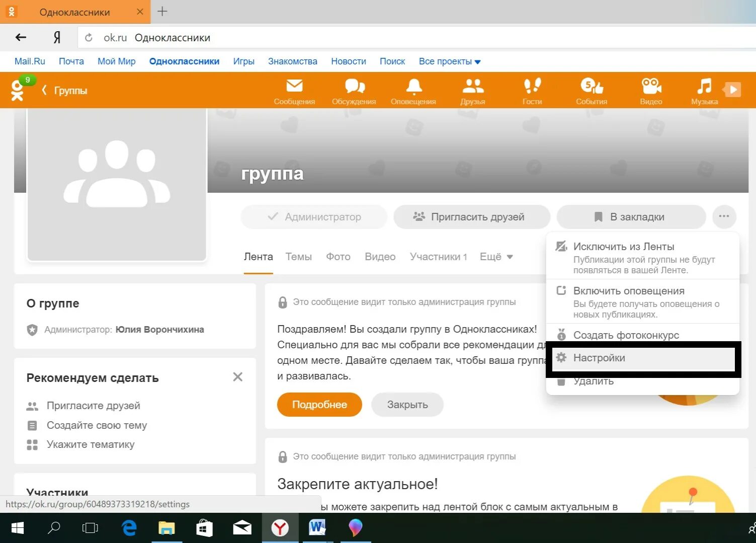
Task: Click the Администратор status button
Action: click(x=314, y=217)
